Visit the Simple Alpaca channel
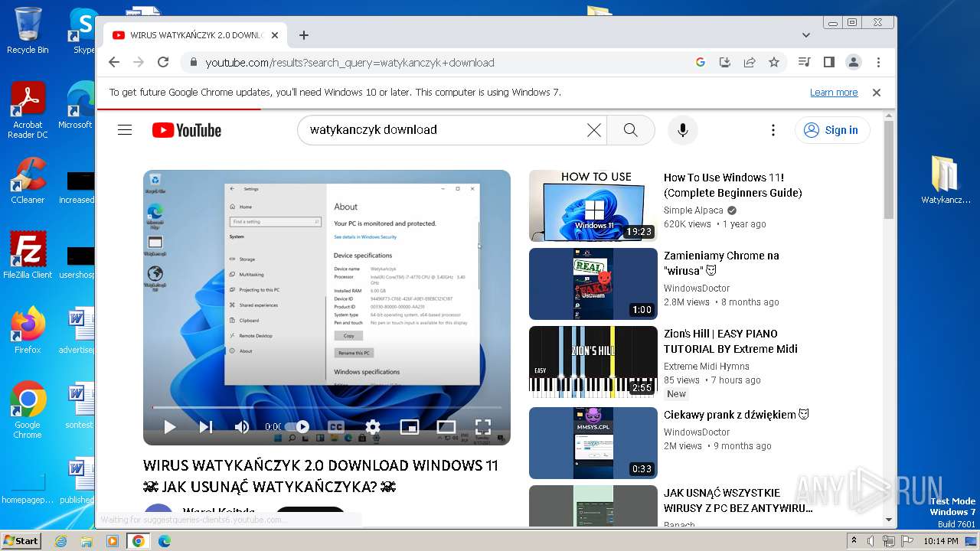Viewport: 980px width, 551px height. coord(694,210)
